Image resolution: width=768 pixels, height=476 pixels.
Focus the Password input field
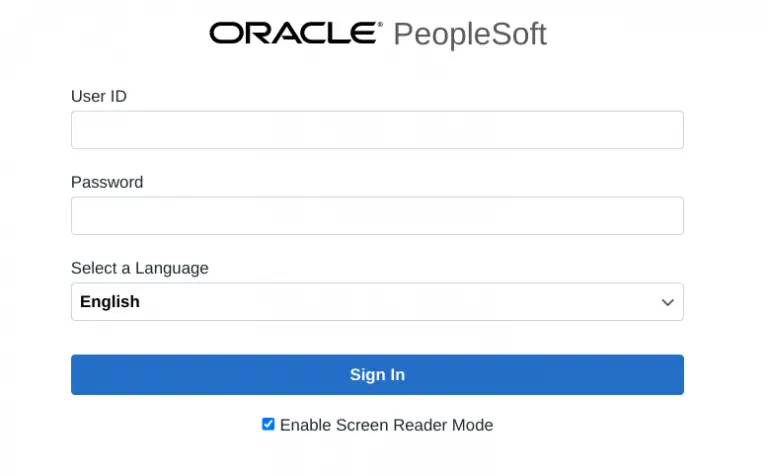377,216
